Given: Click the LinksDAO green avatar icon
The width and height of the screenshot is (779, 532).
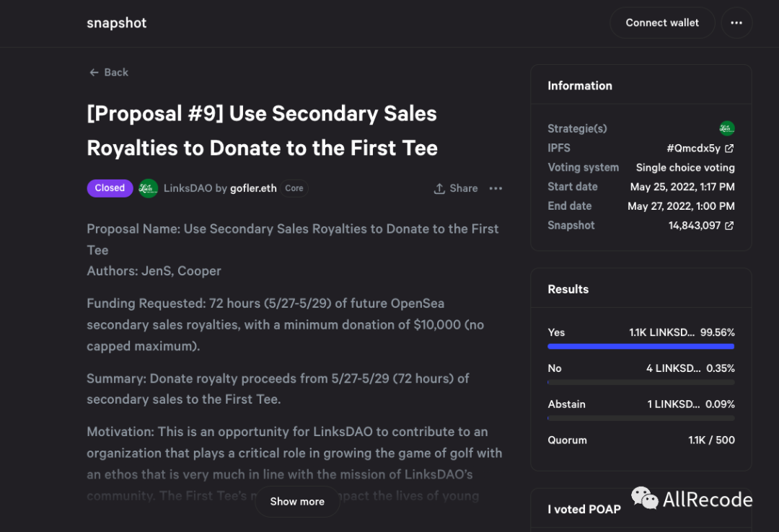Looking at the screenshot, I should (149, 188).
